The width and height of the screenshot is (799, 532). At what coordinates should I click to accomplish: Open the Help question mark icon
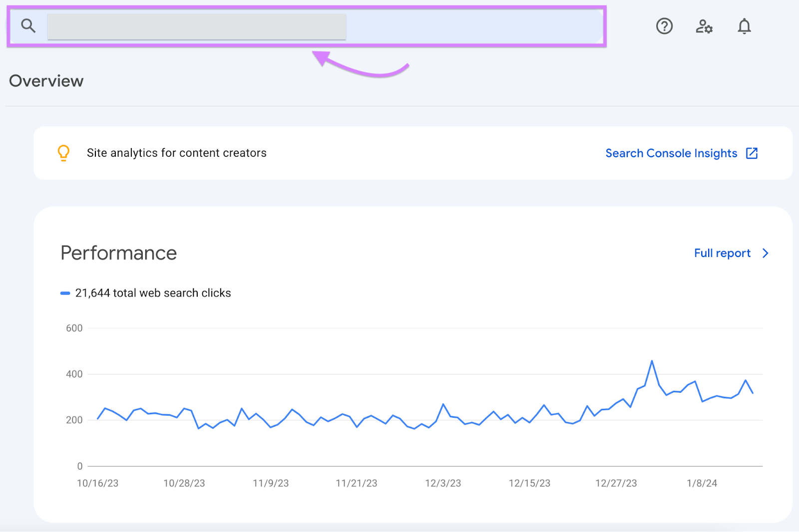pyautogui.click(x=664, y=26)
